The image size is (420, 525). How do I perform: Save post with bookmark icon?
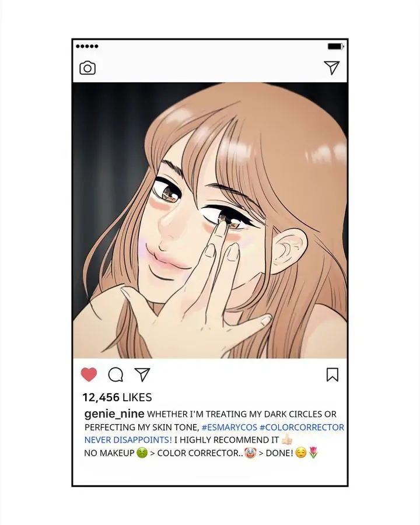[x=332, y=374]
